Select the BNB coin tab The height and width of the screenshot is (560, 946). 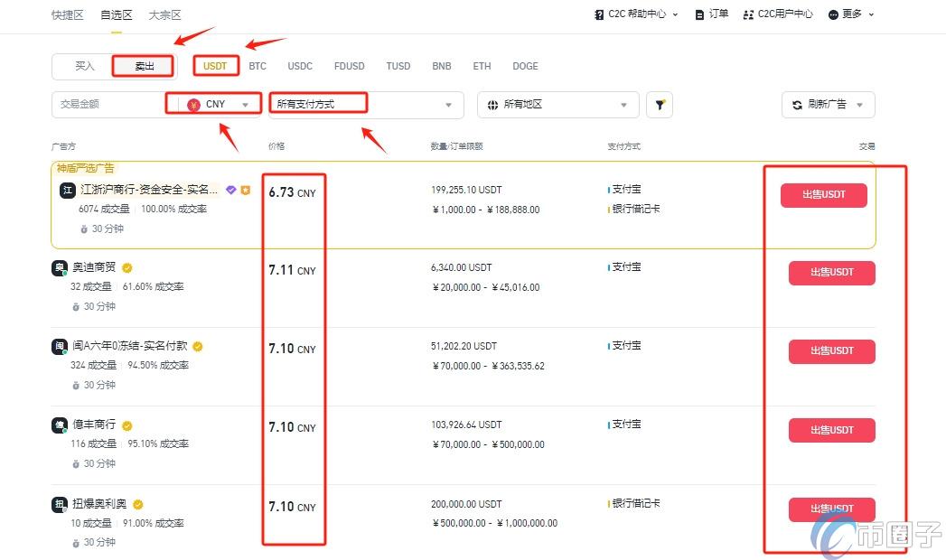[x=442, y=66]
